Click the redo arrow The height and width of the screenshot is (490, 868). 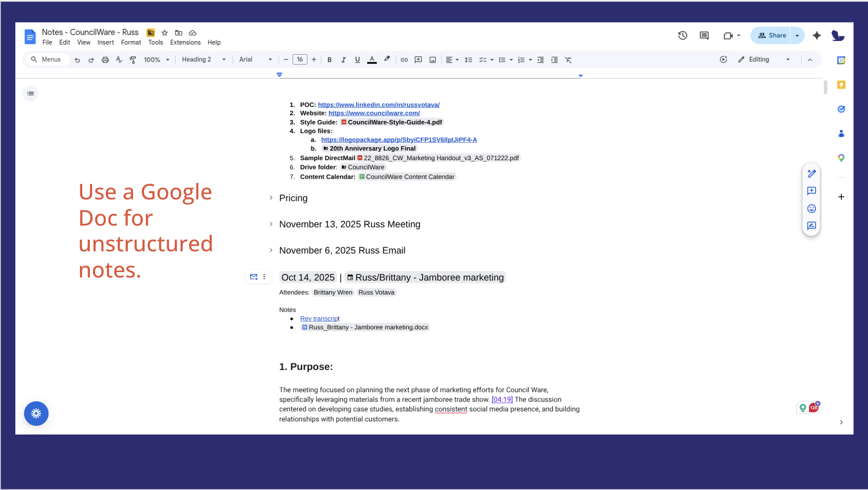coord(91,60)
